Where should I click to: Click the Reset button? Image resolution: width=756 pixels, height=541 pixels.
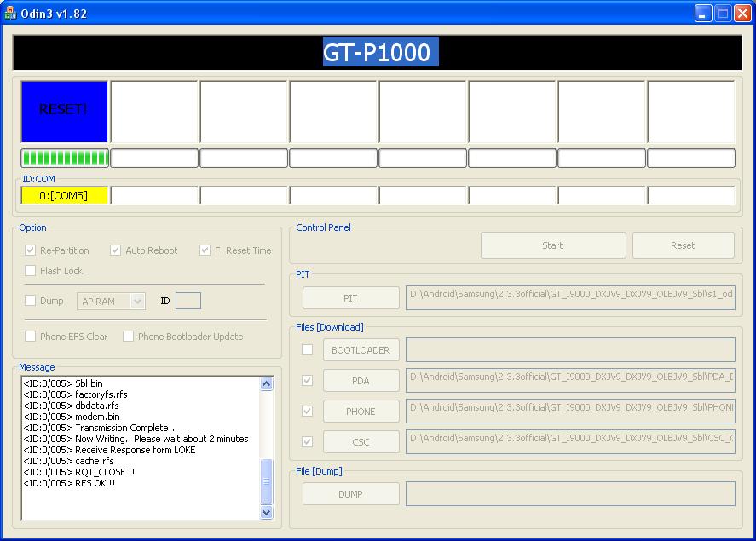684,245
